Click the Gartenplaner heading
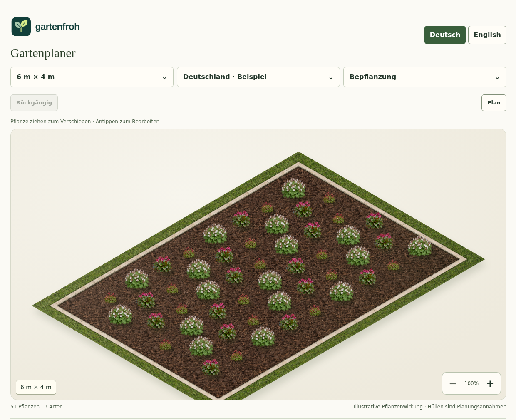The height and width of the screenshot is (420, 516). pyautogui.click(x=43, y=53)
